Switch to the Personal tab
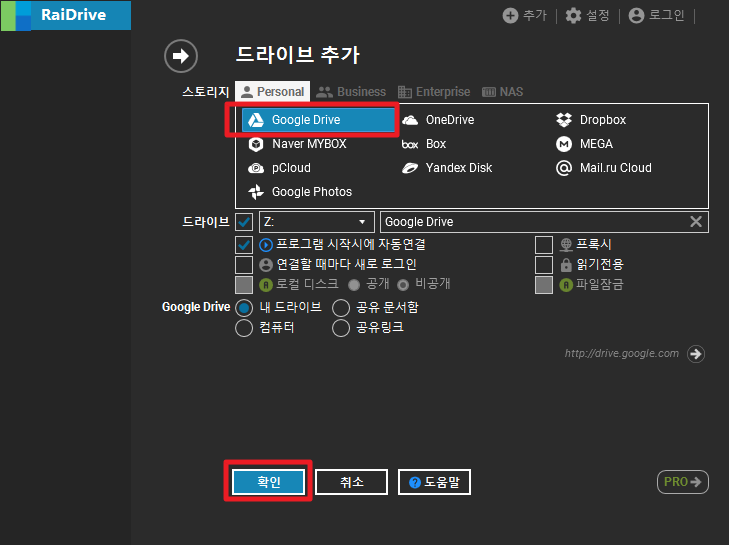 pos(272,92)
